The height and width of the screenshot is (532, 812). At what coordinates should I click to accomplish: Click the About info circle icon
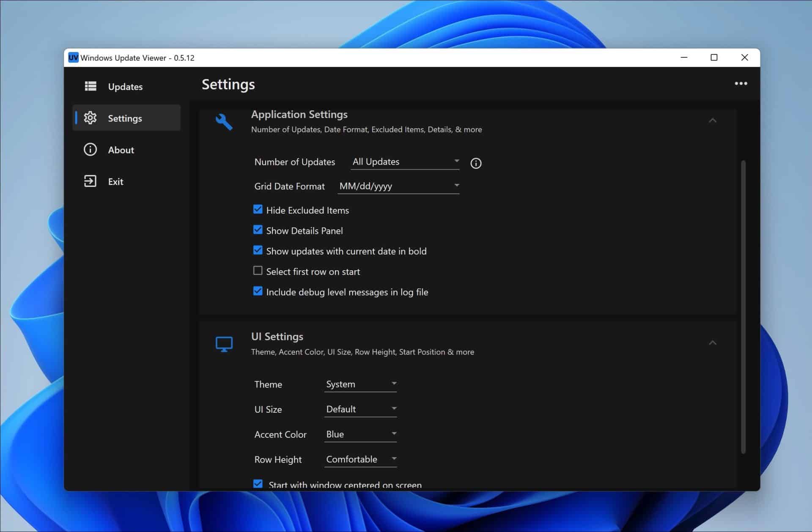pos(90,150)
